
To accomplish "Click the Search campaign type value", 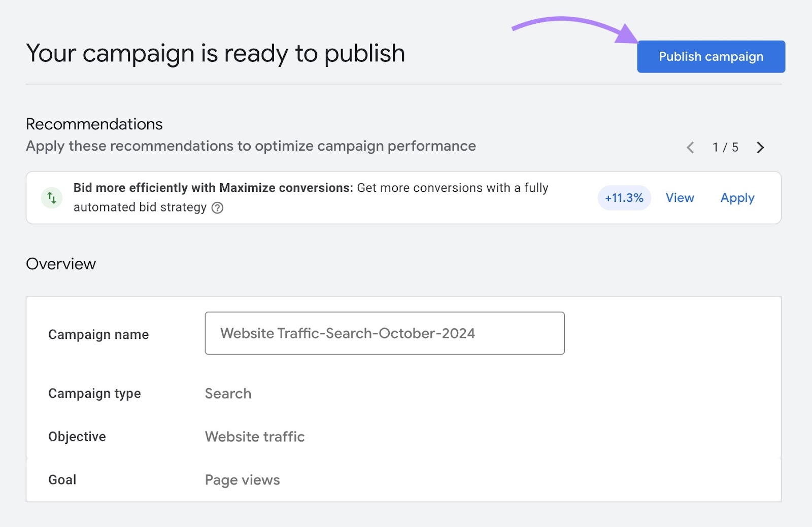I will point(227,393).
